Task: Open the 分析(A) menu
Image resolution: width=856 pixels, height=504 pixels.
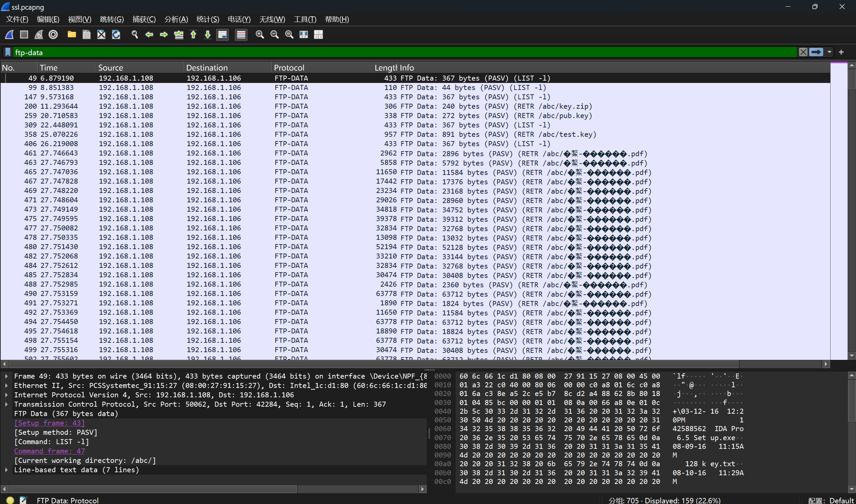Action: tap(176, 19)
